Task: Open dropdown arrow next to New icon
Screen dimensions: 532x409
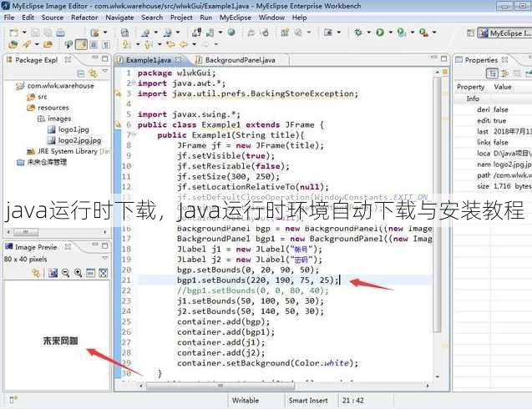Action: tap(24, 33)
